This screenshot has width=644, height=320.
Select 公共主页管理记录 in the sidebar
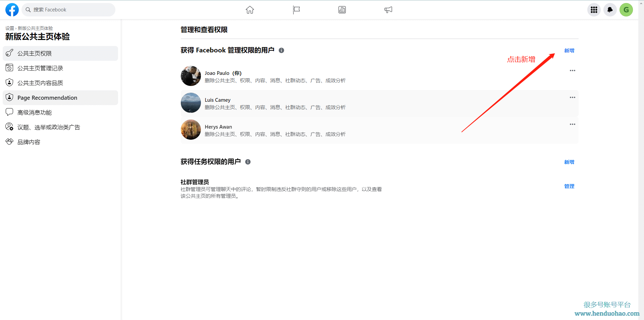(60, 68)
